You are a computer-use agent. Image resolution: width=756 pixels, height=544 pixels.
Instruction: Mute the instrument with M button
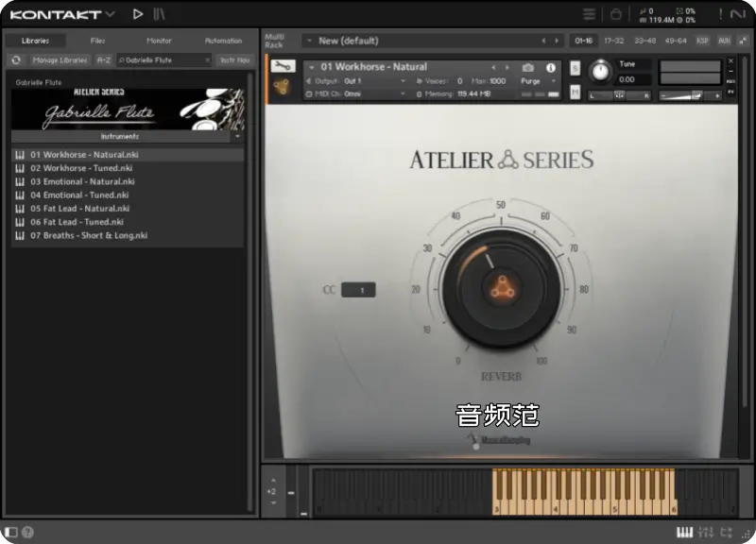[575, 92]
